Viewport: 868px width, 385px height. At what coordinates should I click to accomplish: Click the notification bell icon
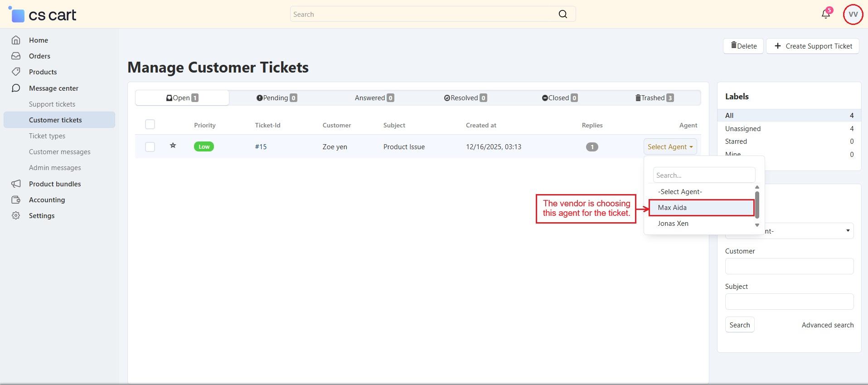(x=825, y=14)
